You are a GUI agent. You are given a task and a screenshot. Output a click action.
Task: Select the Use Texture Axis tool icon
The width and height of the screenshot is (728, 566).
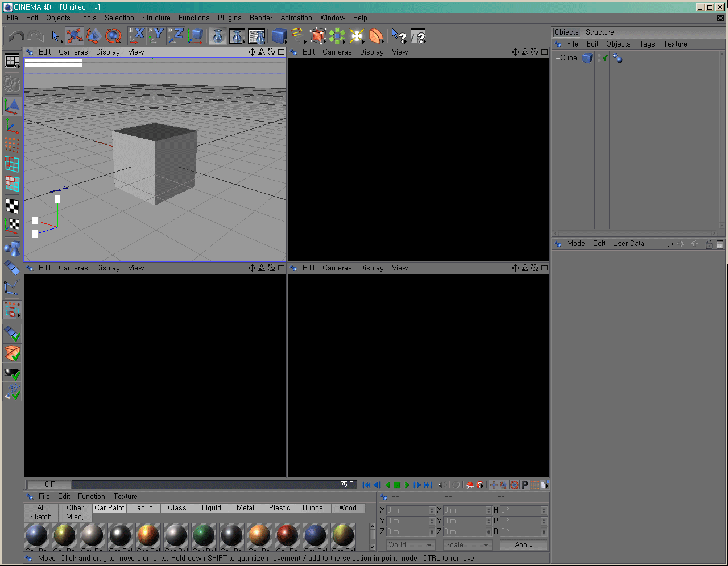(12, 226)
